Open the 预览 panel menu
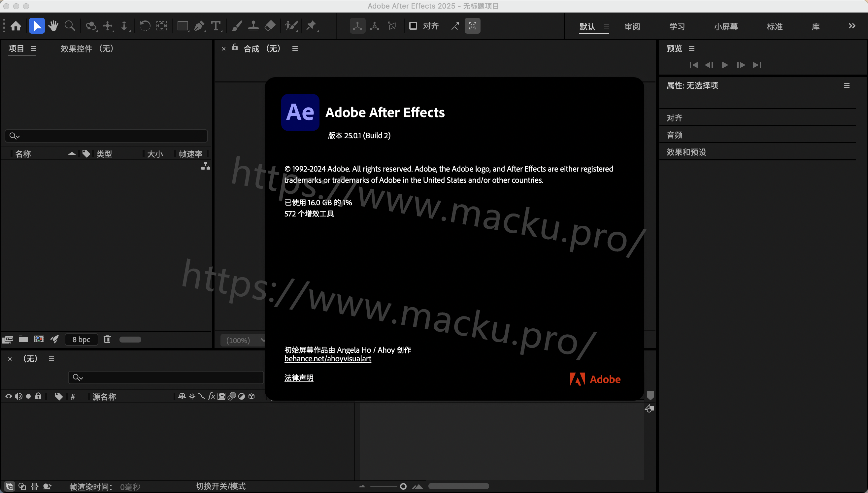This screenshot has width=868, height=493. point(692,49)
